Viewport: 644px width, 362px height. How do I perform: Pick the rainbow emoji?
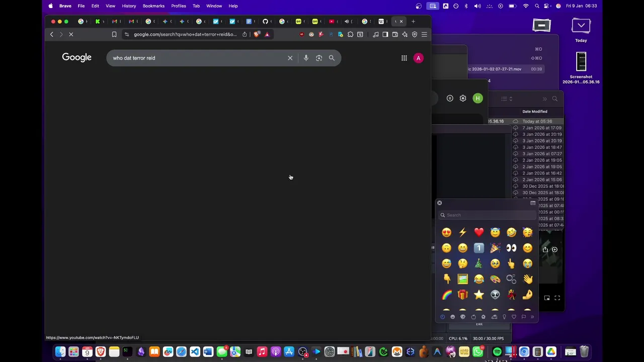click(447, 295)
